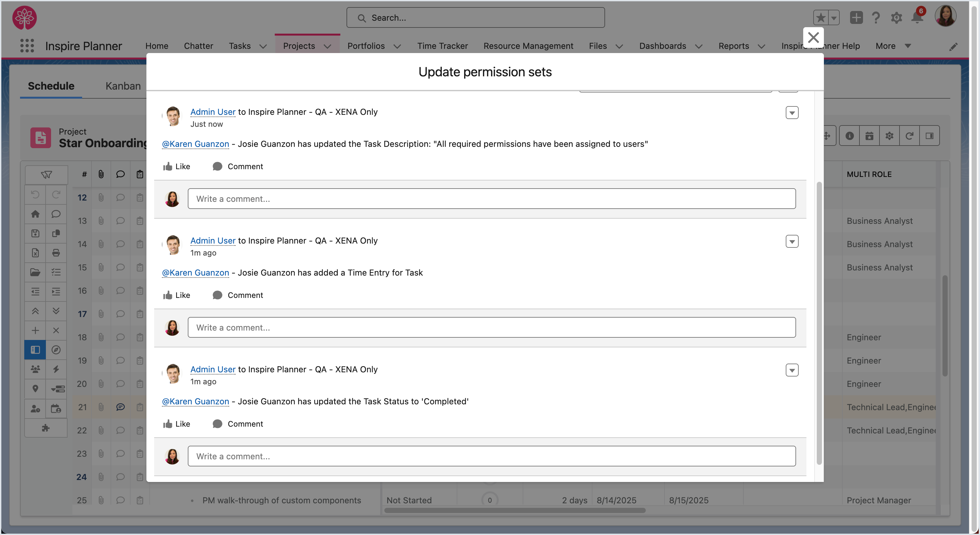Click the schedule horizontal scrollbar

point(515,510)
